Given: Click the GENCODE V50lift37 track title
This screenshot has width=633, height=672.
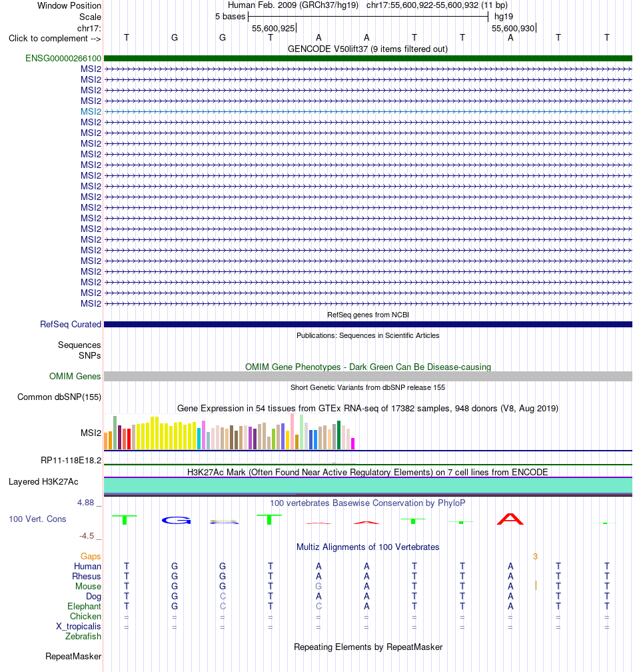Looking at the screenshot, I should [367, 49].
